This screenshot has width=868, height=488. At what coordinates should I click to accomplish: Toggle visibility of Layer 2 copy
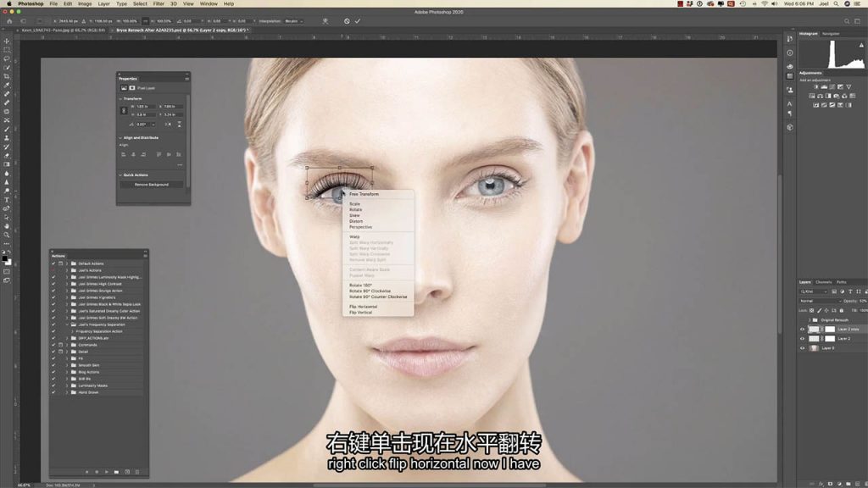802,330
